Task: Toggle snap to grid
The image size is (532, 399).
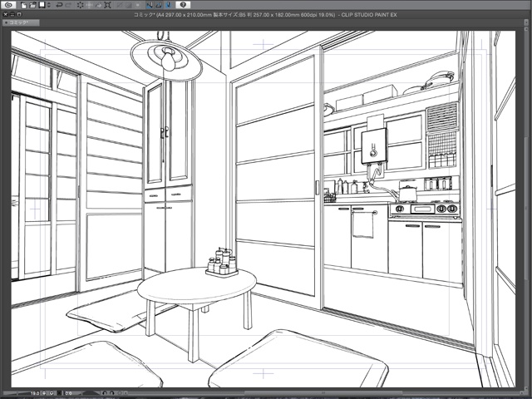Action: (x=169, y=5)
